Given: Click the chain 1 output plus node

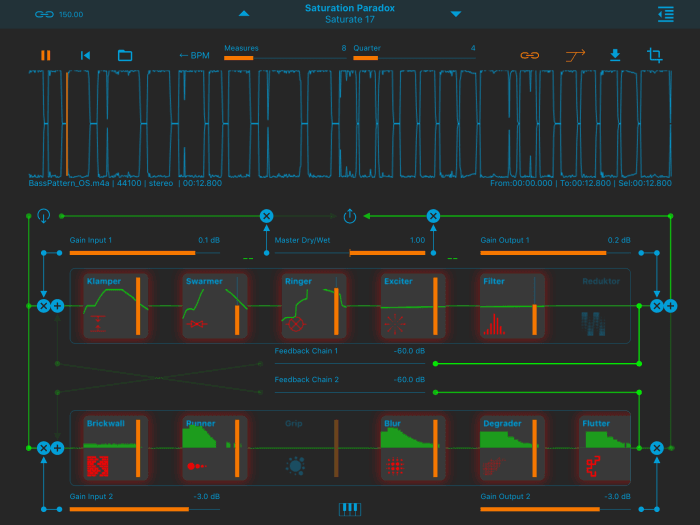Looking at the screenshot, I should (x=671, y=306).
